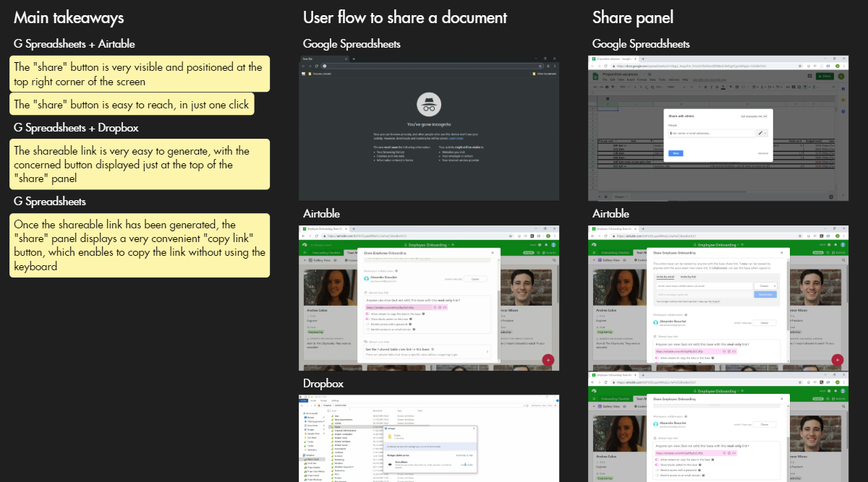The height and width of the screenshot is (482, 868).
Task: Expand the shared table view link row
Action: [488, 351]
